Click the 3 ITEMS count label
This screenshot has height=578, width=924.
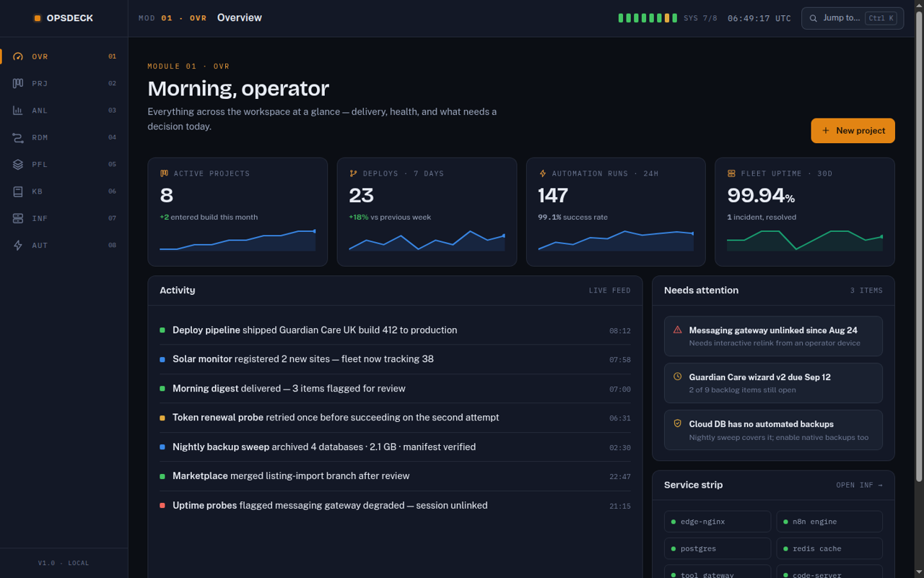coord(866,290)
